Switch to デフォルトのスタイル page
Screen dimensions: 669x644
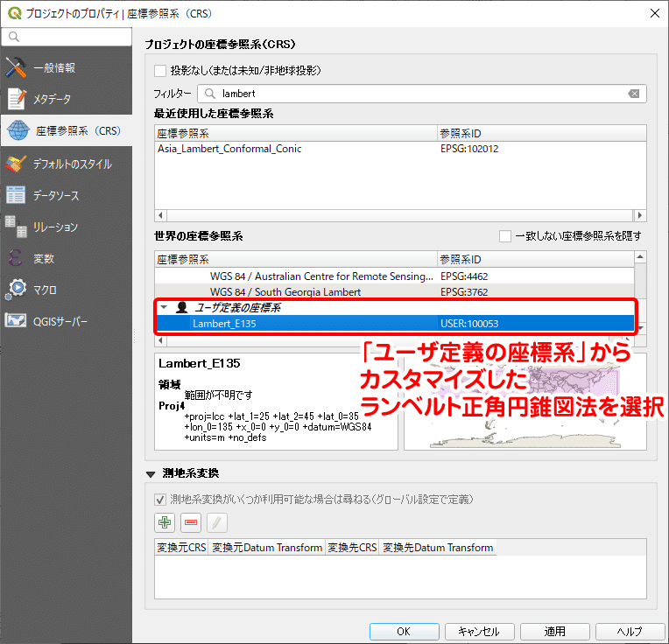pyautogui.click(x=67, y=164)
